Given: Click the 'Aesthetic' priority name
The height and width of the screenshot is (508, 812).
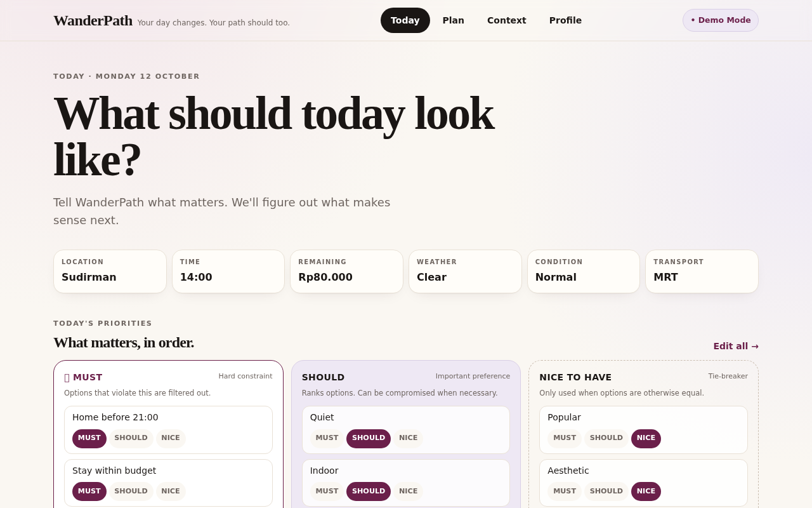Looking at the screenshot, I should (568, 471).
